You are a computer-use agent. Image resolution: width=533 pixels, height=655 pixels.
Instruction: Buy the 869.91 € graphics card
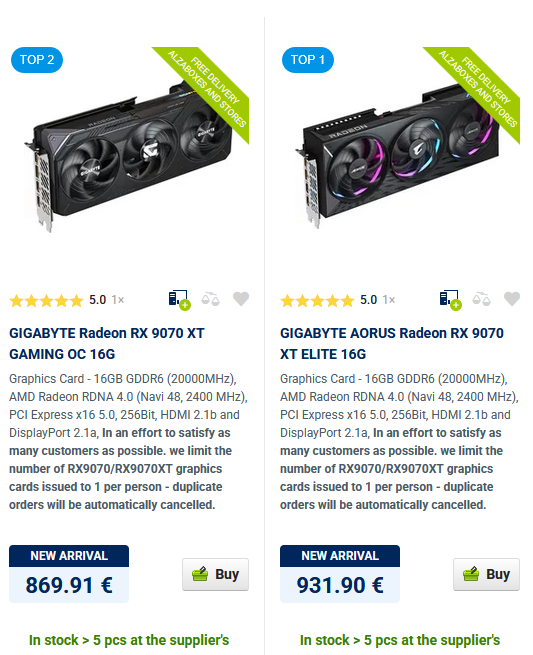(x=216, y=574)
